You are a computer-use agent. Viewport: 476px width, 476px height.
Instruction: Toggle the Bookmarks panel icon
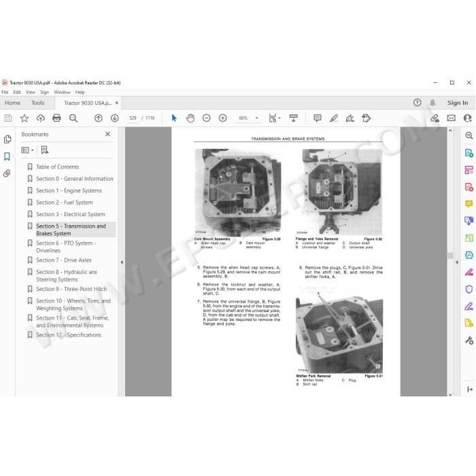click(x=7, y=156)
